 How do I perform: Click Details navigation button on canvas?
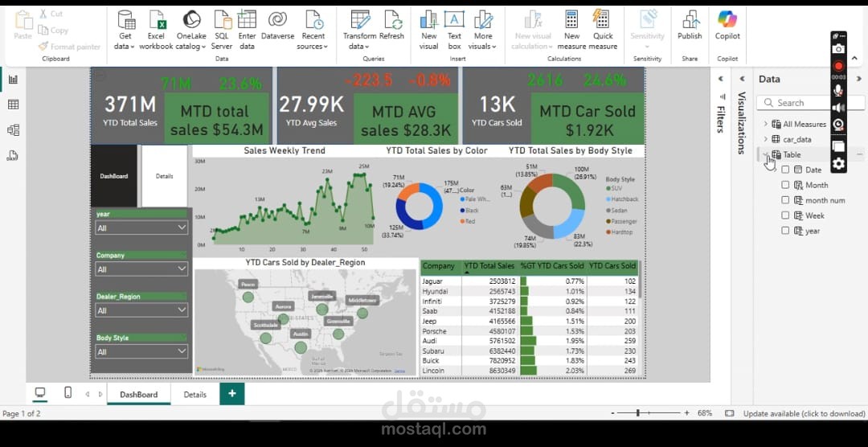point(165,176)
